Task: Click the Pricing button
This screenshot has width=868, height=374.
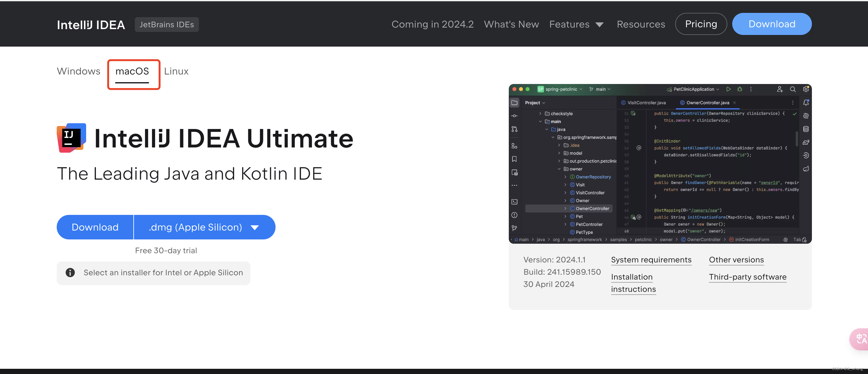Action: pyautogui.click(x=701, y=24)
